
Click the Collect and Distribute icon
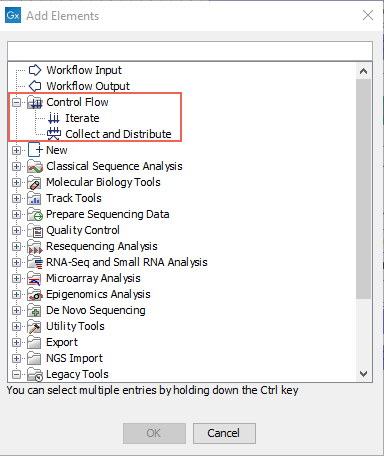pos(54,134)
